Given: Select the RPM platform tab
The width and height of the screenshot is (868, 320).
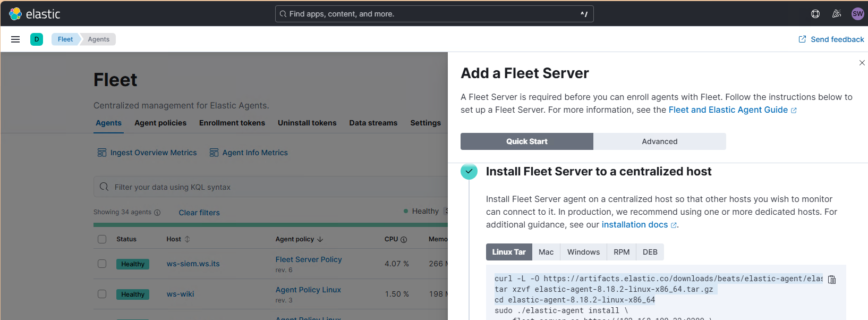Looking at the screenshot, I should click(622, 252).
